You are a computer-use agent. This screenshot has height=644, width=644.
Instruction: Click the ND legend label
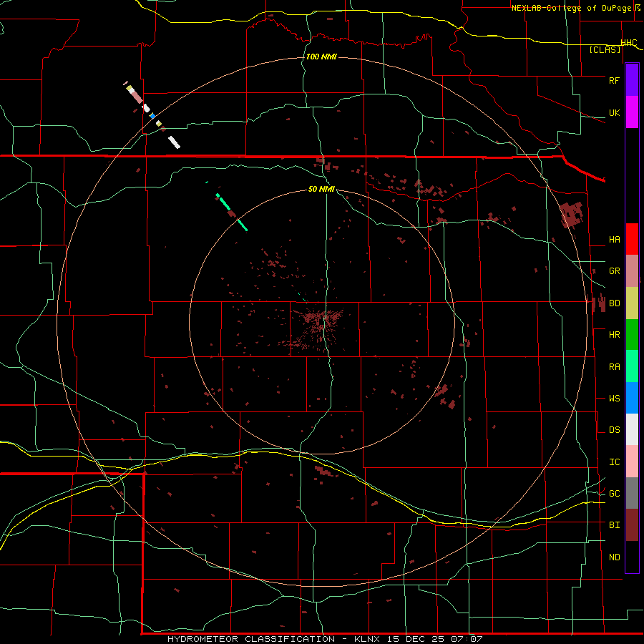614,557
